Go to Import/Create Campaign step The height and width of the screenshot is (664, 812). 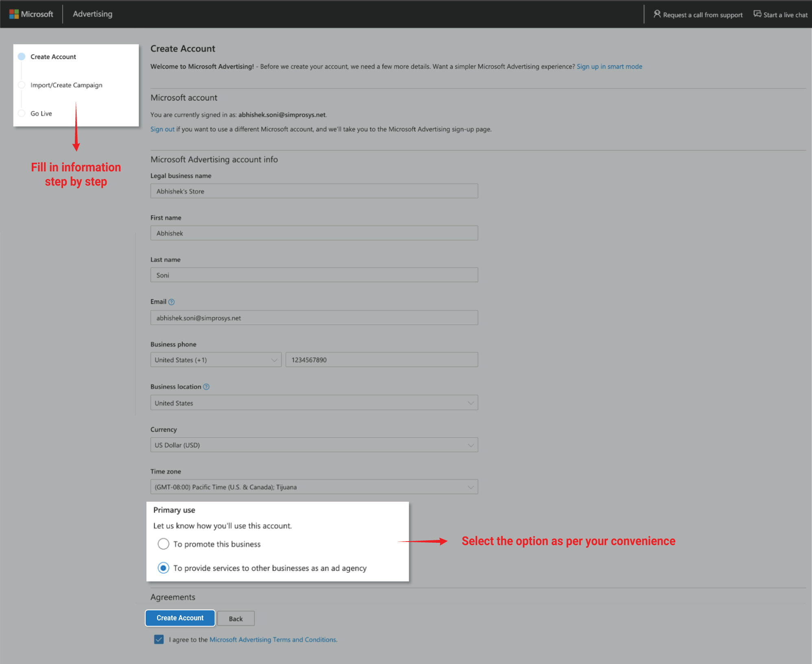(66, 85)
